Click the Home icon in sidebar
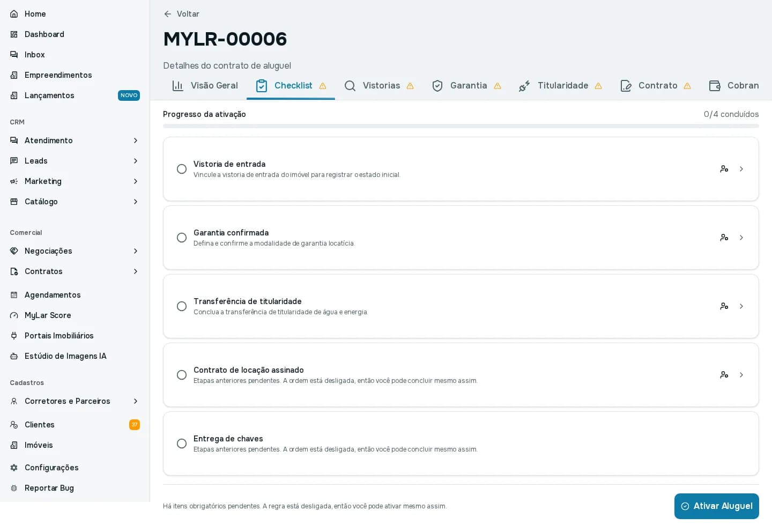The image size is (772, 532). coord(14,14)
